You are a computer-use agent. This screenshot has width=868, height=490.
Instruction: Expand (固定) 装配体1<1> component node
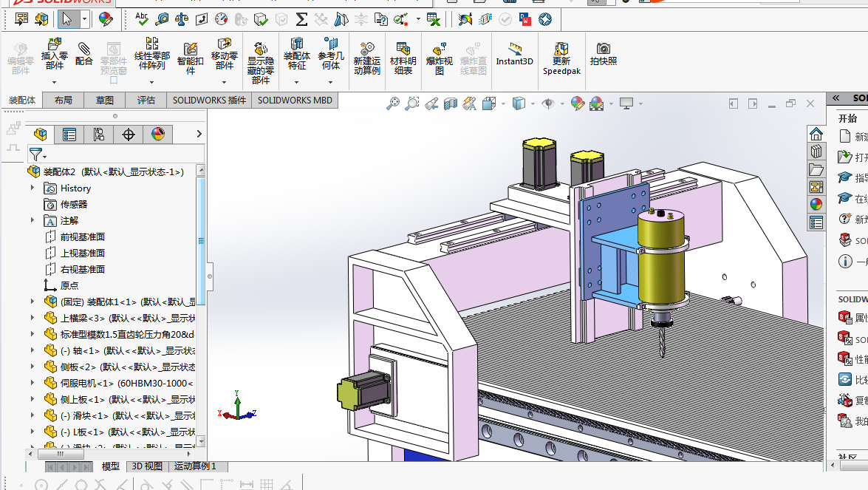(x=32, y=302)
